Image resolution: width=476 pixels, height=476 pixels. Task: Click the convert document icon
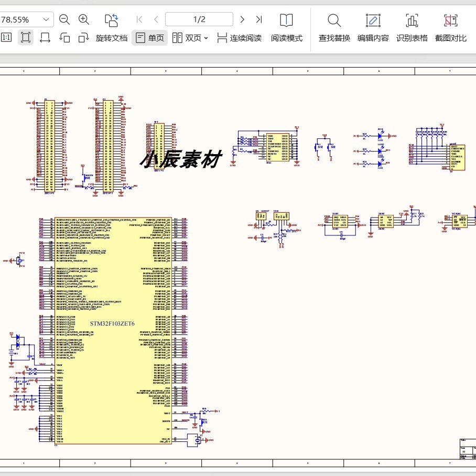[112, 20]
